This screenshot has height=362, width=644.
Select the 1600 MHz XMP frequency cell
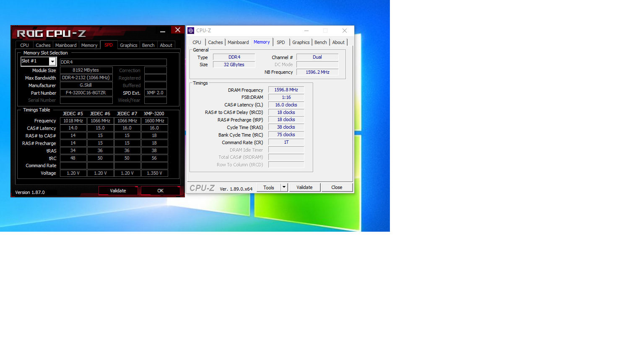click(x=154, y=121)
